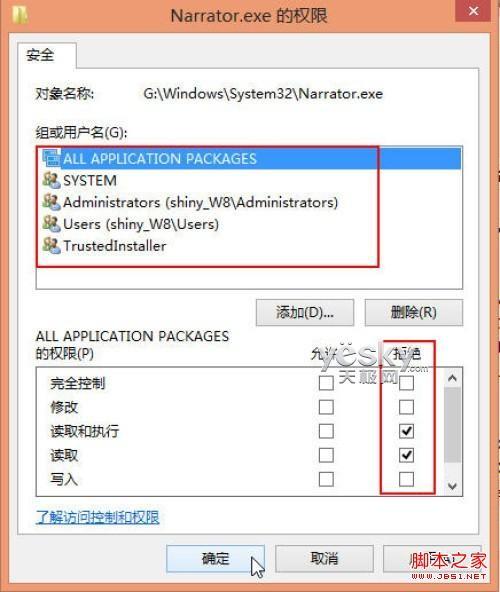Click the Users group icon

[51, 224]
